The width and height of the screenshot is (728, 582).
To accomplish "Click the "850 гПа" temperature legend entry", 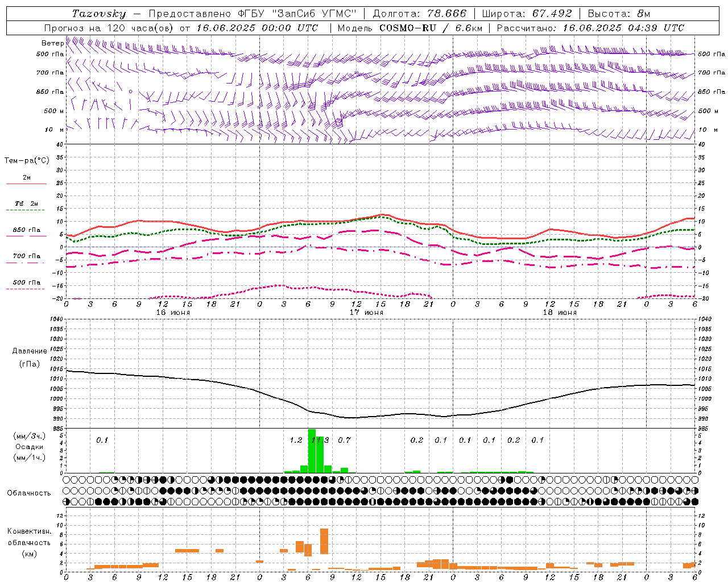I will click(26, 230).
